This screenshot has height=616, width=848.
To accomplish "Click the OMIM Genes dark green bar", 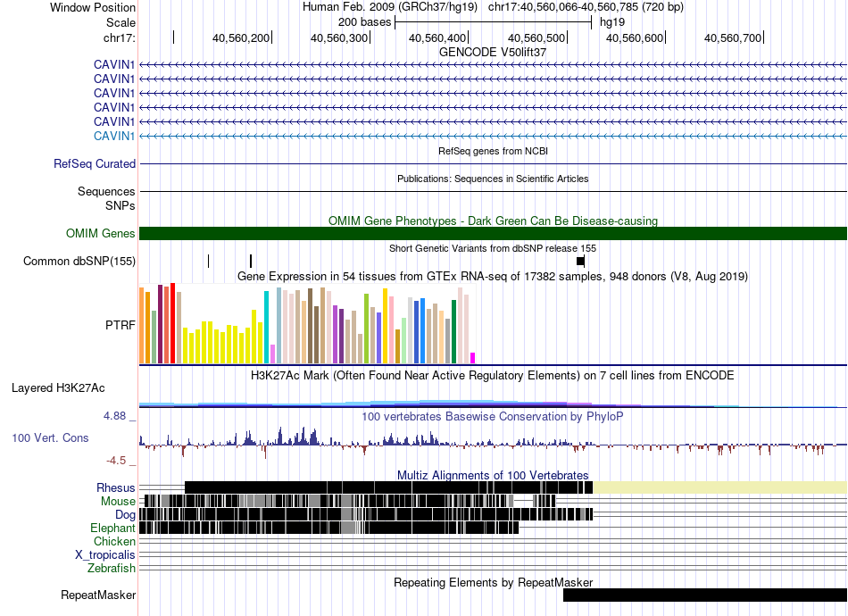I will pos(493,234).
